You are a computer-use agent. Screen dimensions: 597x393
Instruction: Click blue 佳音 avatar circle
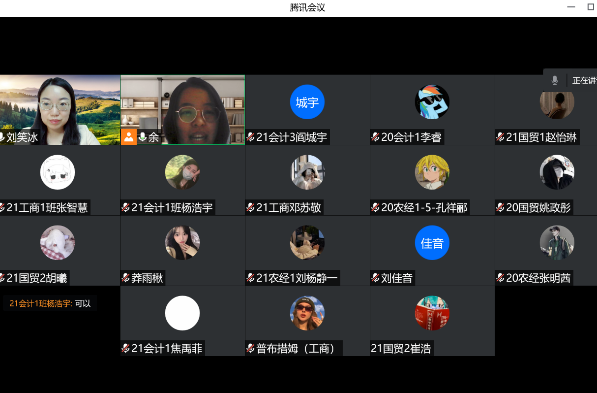[432, 243]
